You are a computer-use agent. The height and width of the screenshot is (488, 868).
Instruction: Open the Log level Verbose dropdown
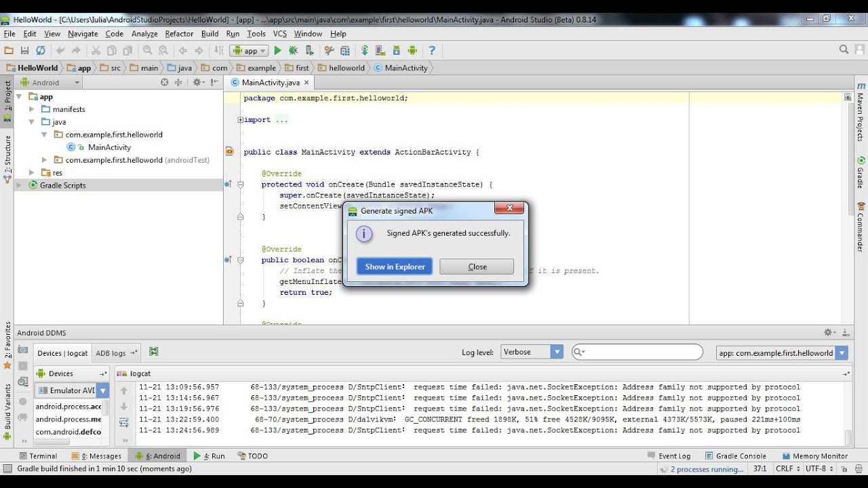coord(532,352)
